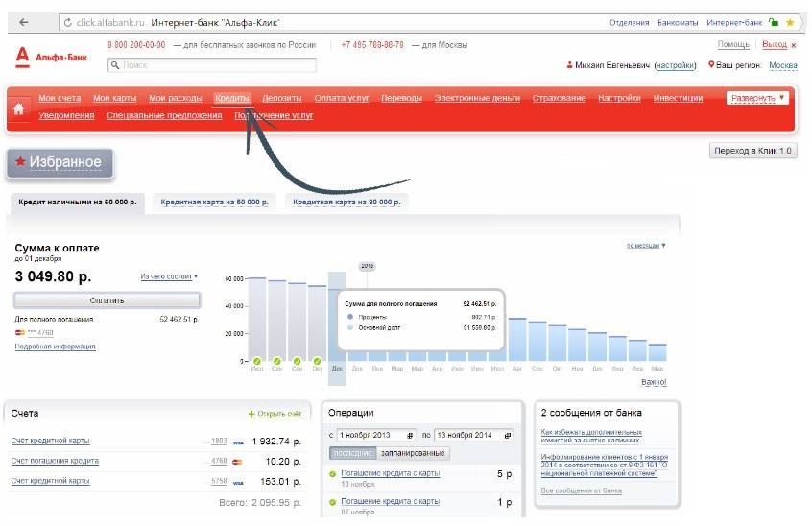Click the bookmark star in address bar

(x=790, y=22)
